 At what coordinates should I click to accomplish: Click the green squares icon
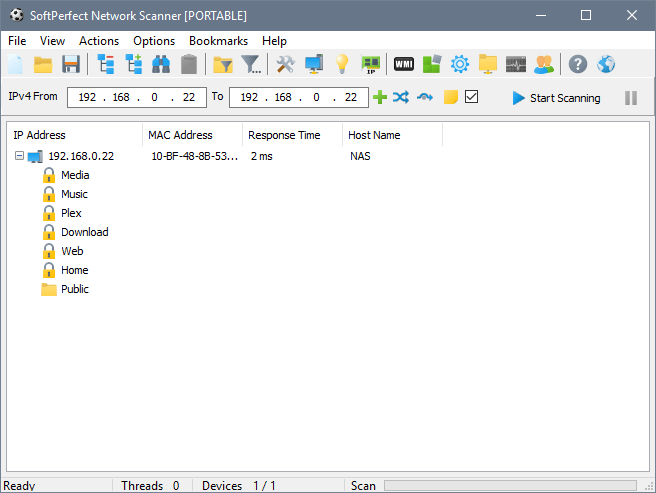[x=432, y=64]
